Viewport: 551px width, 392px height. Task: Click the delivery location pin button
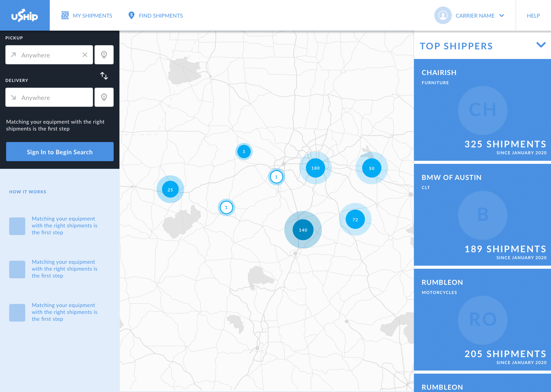(x=104, y=97)
